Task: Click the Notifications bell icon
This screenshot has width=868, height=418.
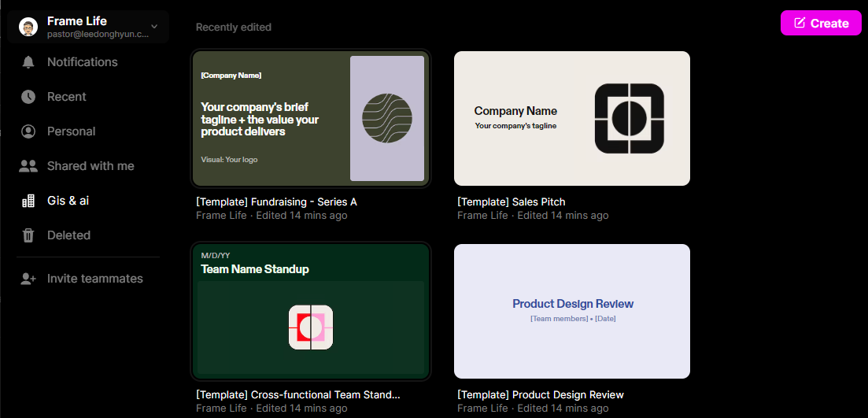Action: pos(28,62)
